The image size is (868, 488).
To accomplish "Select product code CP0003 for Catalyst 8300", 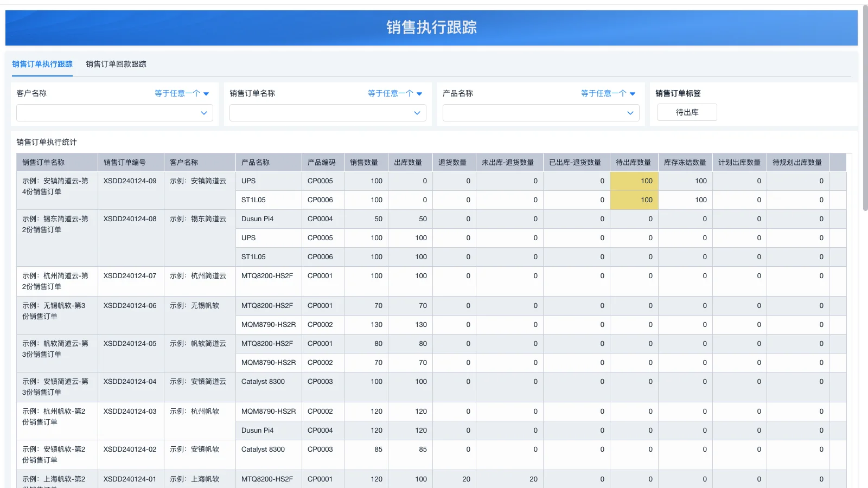I will click(x=321, y=381).
